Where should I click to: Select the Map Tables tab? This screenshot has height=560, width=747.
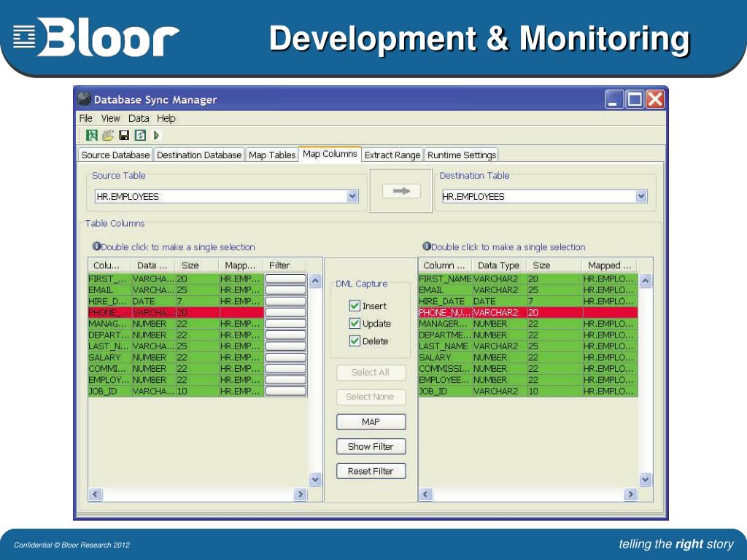272,155
